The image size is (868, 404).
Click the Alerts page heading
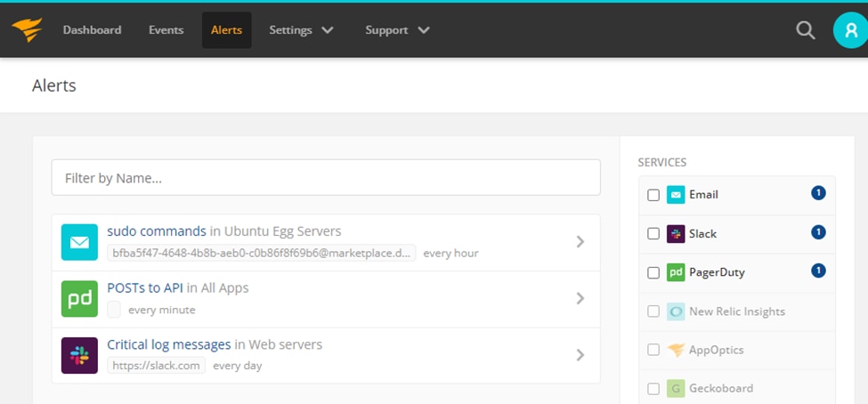(54, 85)
